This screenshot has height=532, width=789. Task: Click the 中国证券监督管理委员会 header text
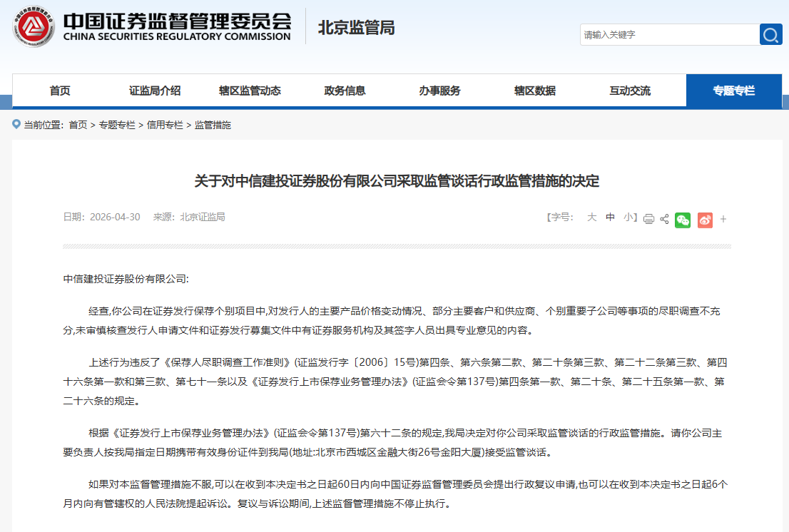177,21
